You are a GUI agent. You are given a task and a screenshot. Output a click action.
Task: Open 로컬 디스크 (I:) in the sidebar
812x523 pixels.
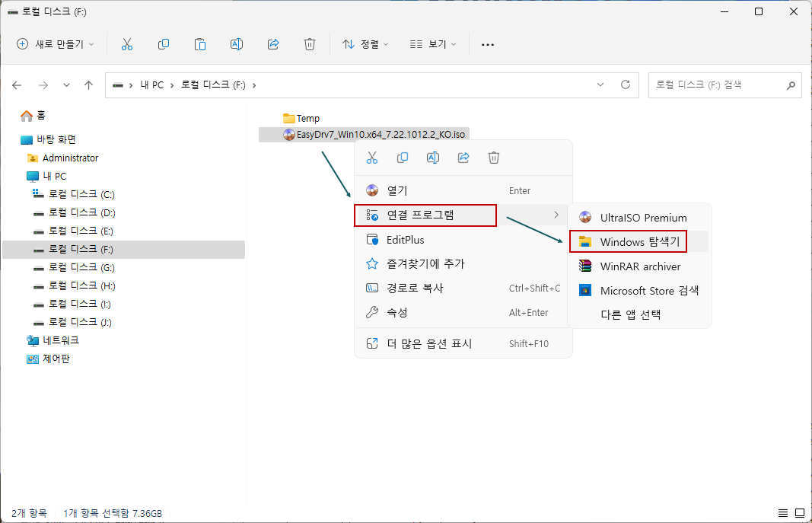[x=72, y=304]
